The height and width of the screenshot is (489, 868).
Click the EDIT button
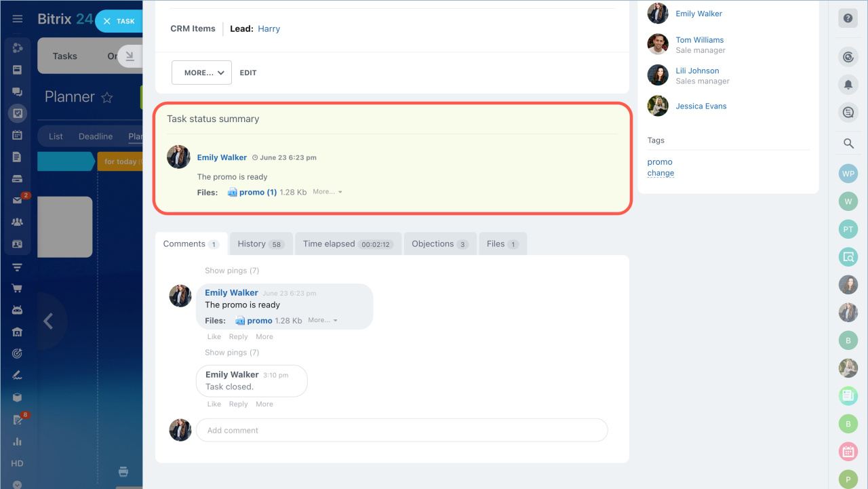[x=248, y=73]
